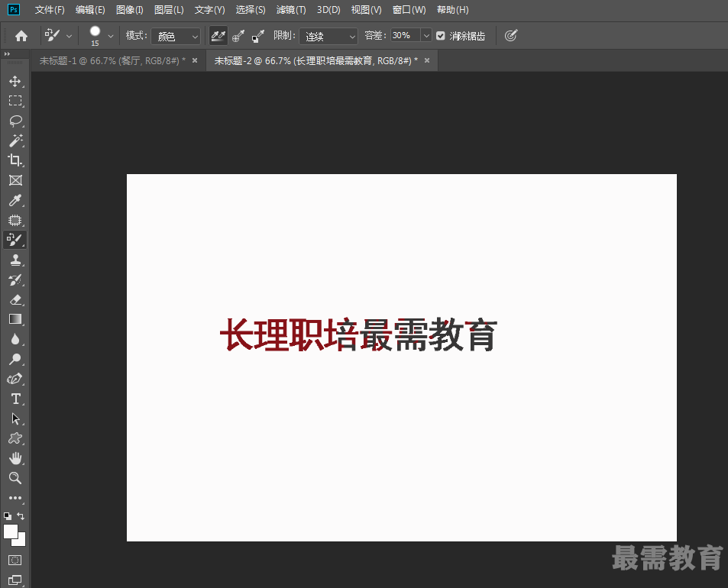The height and width of the screenshot is (588, 728).
Task: Open Edit Toolbar three-dots menu
Action: tap(15, 498)
